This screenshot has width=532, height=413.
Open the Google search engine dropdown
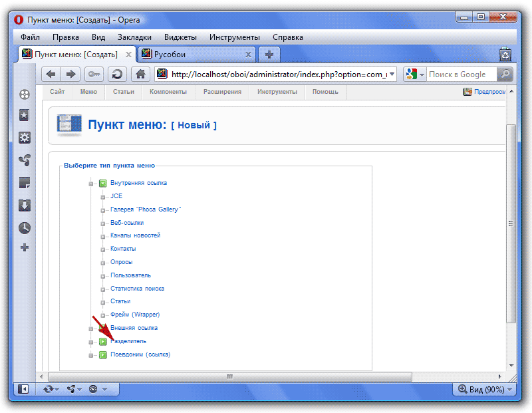click(x=415, y=74)
